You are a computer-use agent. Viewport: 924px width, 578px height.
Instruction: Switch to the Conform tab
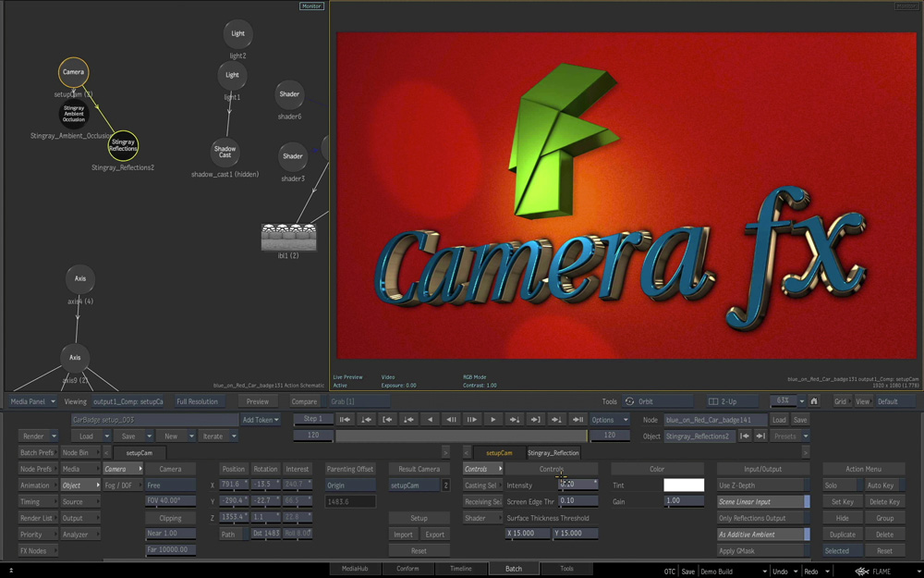(x=407, y=569)
